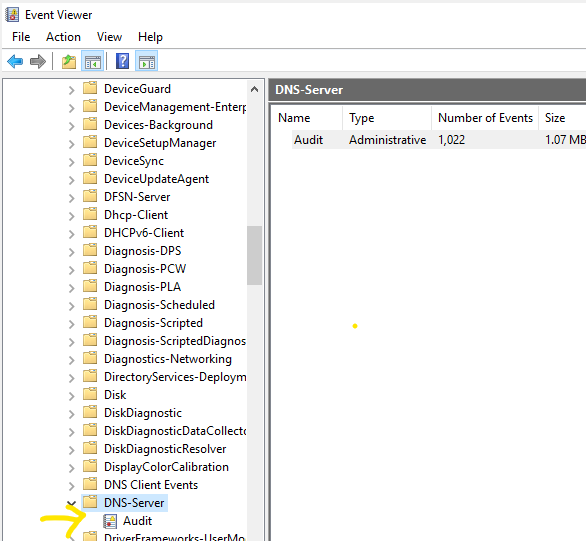Viewport: 586px width, 541px height.
Task: Expand the DNS Client Events node
Action: point(71,486)
